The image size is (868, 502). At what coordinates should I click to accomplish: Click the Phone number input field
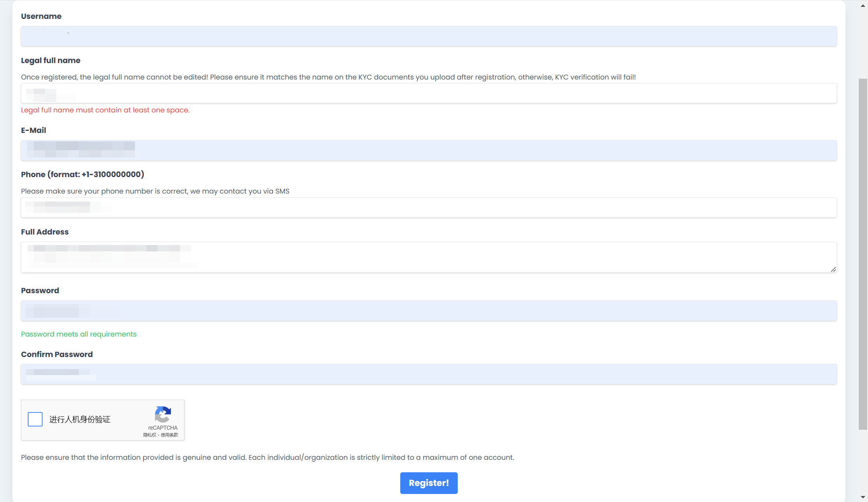click(x=429, y=208)
